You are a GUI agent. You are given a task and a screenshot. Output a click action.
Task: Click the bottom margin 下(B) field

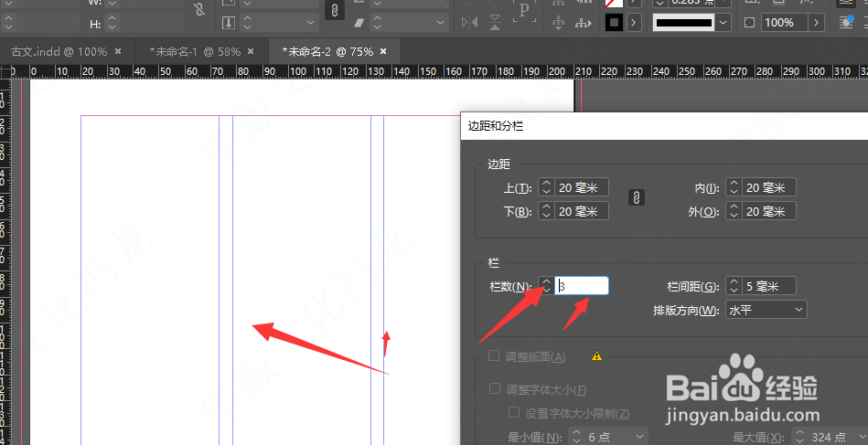[581, 210]
